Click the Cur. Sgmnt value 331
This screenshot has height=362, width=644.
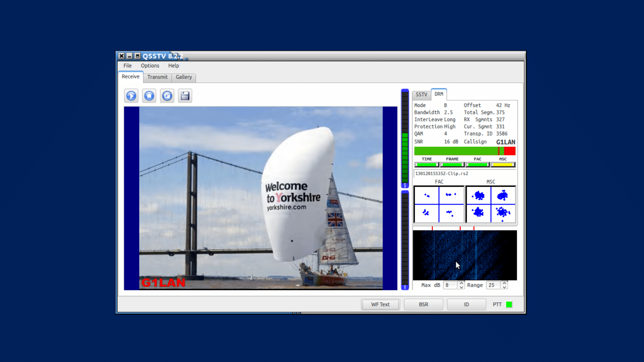[x=500, y=127]
